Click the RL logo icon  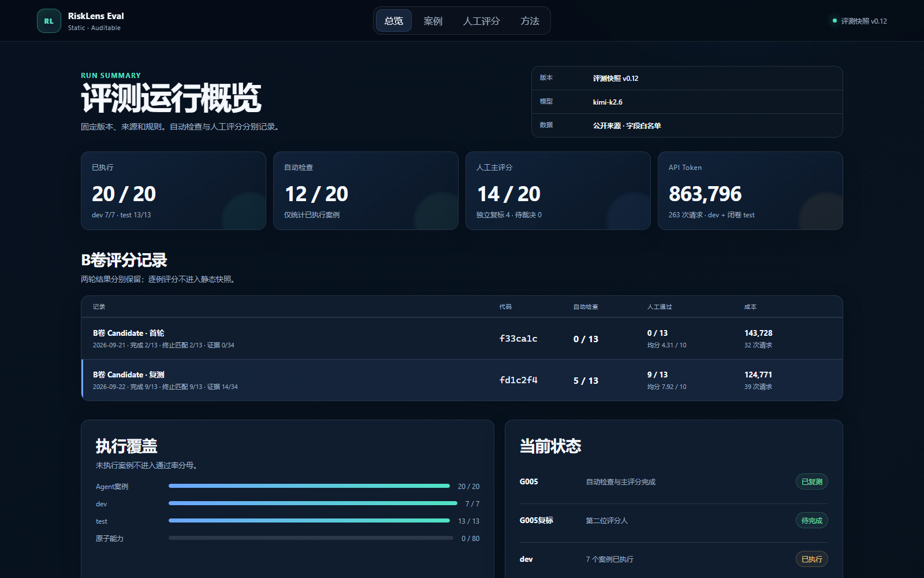[49, 21]
